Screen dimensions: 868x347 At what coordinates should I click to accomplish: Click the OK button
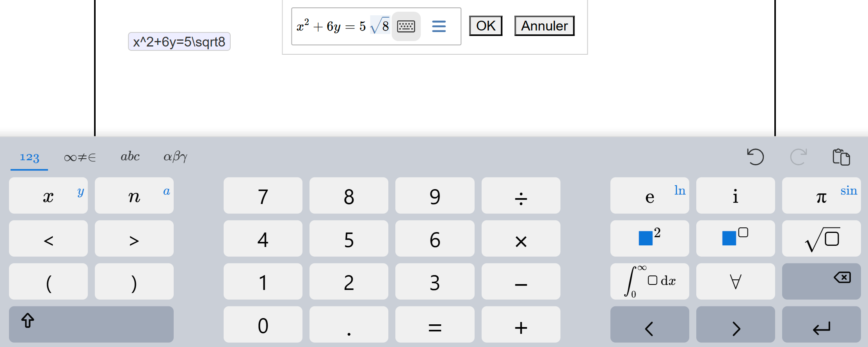point(486,26)
